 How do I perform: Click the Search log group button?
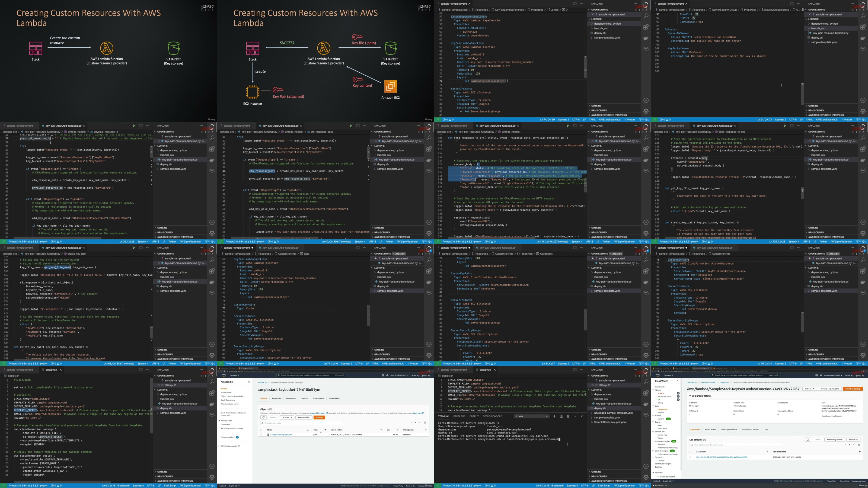click(853, 389)
